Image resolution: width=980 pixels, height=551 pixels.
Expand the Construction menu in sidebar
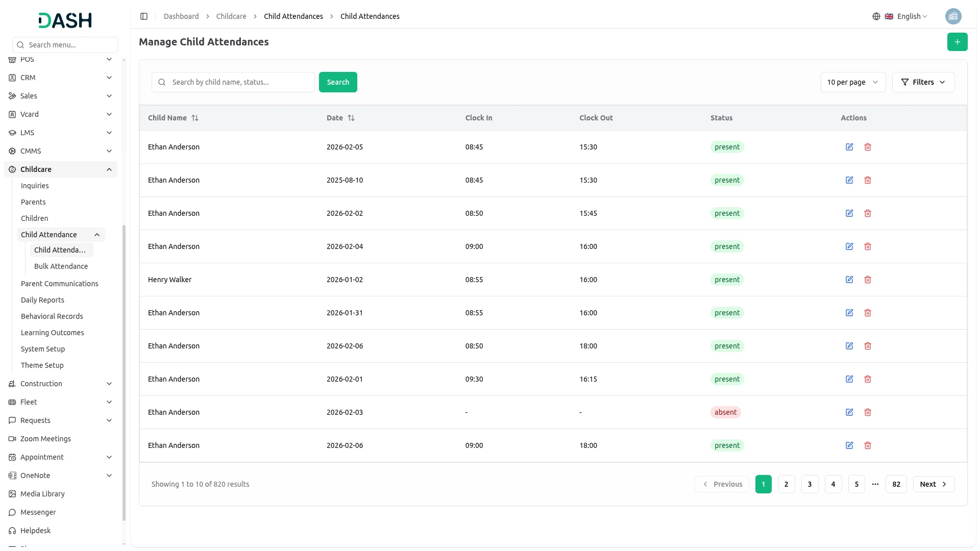(109, 384)
